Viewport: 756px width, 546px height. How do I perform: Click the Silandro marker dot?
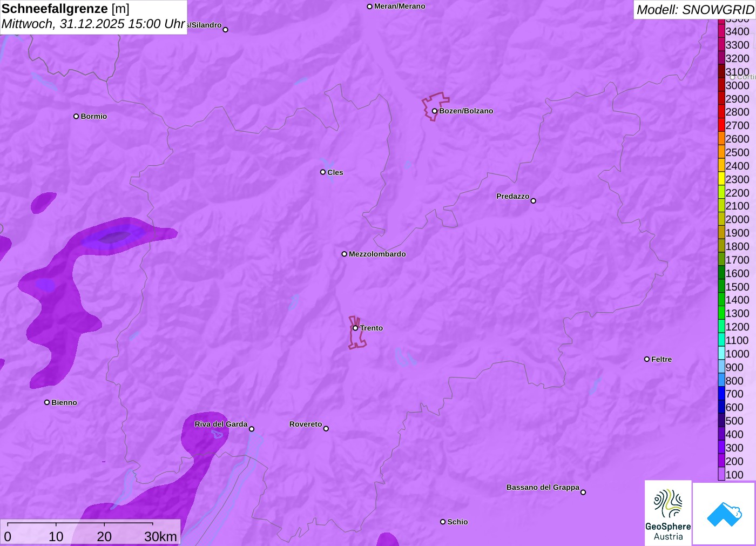click(226, 30)
